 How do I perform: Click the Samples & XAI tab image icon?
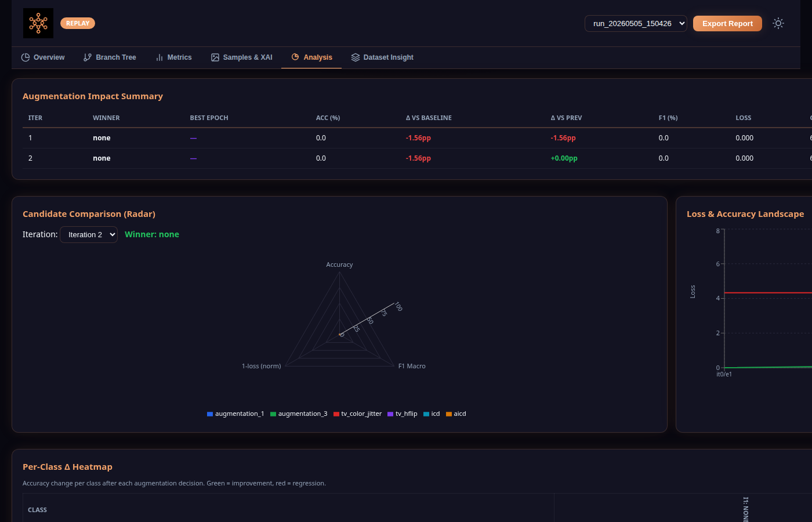point(215,57)
